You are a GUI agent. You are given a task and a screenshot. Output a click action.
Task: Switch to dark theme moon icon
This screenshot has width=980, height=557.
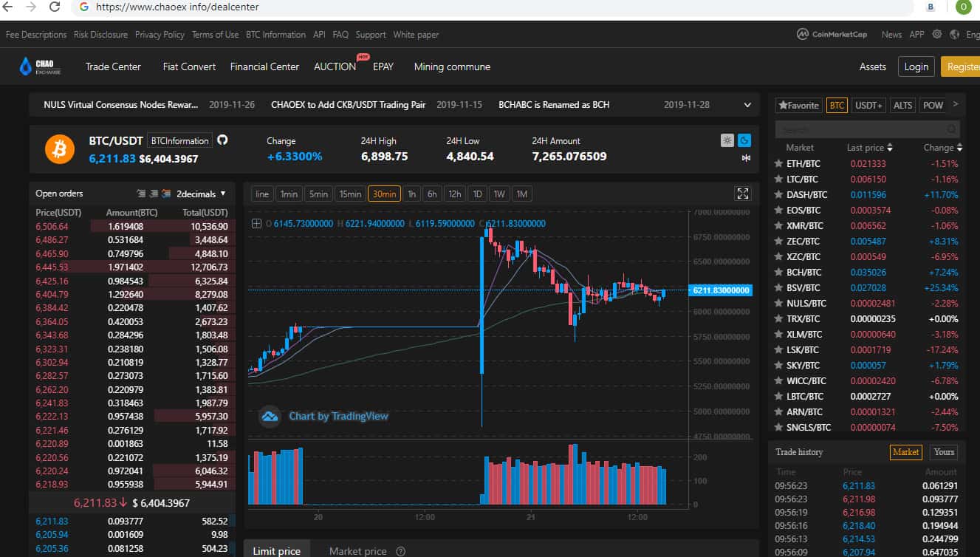click(744, 140)
